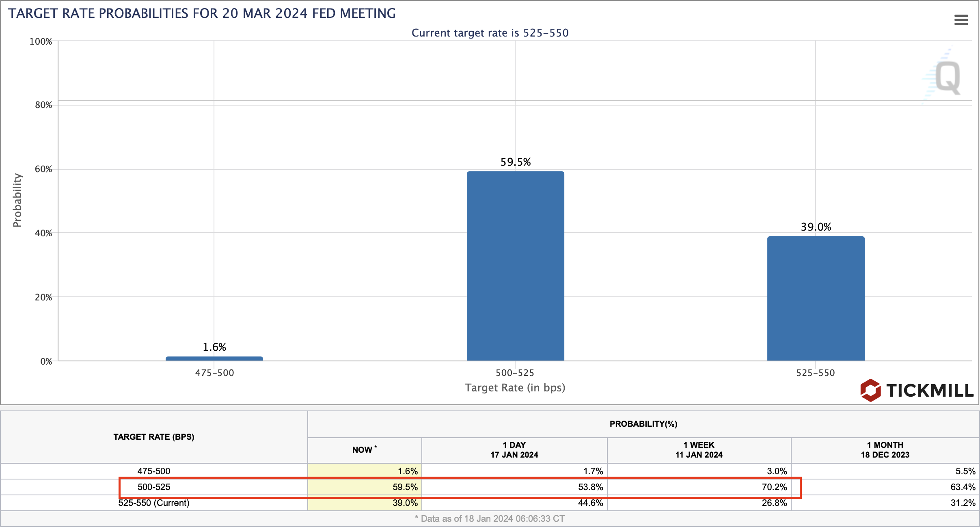This screenshot has width=980, height=527.
Task: Click the TARGET RATE (BPS) header
Action: pyautogui.click(x=153, y=437)
